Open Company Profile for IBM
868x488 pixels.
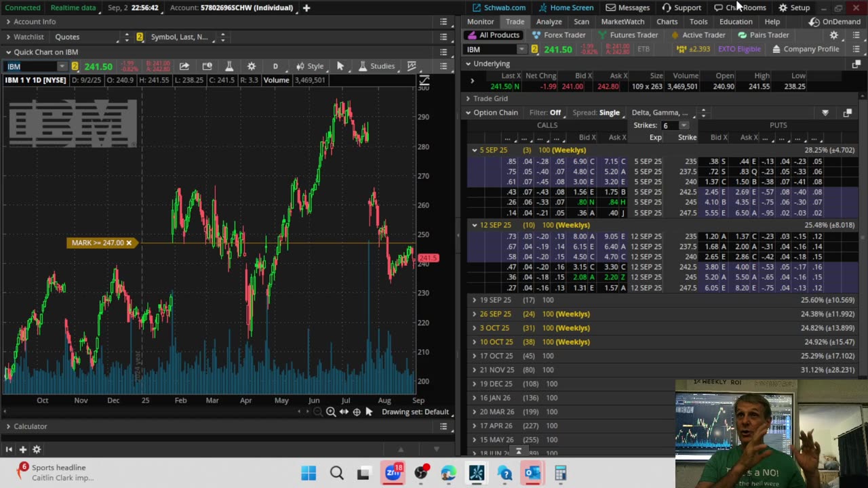tap(805, 49)
